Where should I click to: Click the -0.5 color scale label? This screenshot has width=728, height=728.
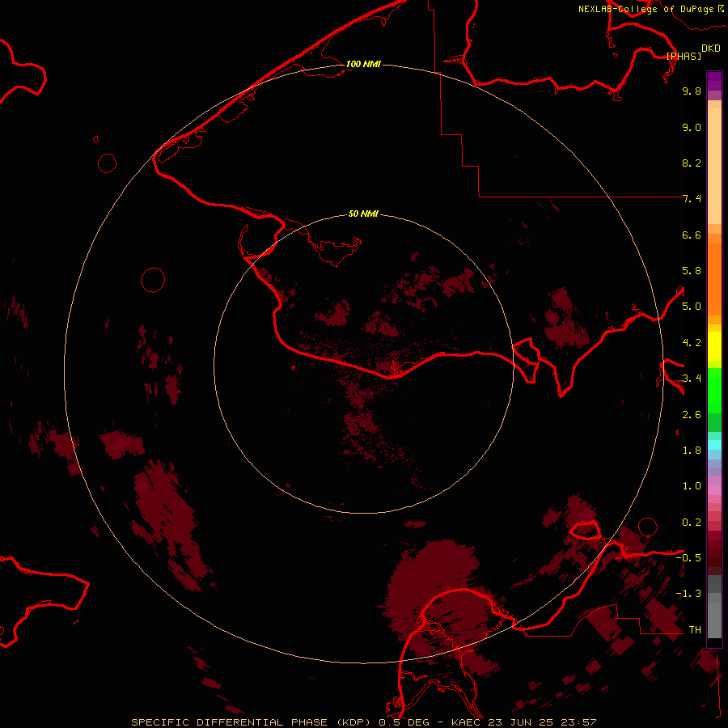[x=688, y=558]
